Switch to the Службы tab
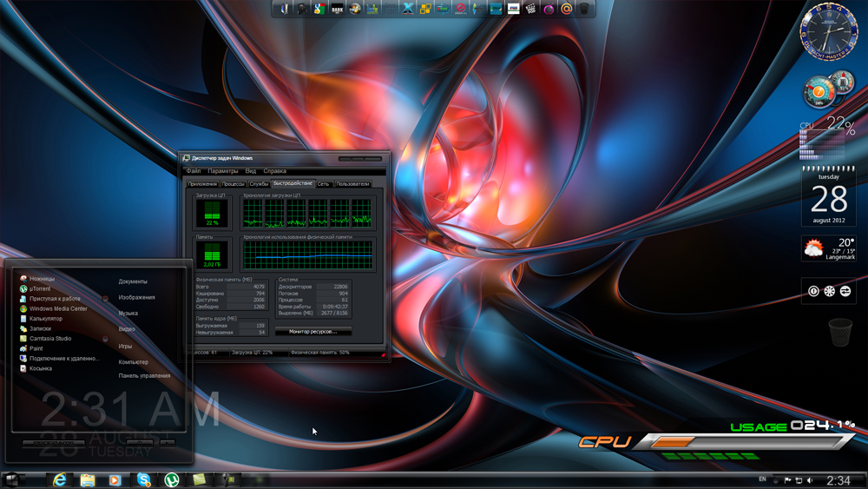868x489 pixels. [259, 184]
